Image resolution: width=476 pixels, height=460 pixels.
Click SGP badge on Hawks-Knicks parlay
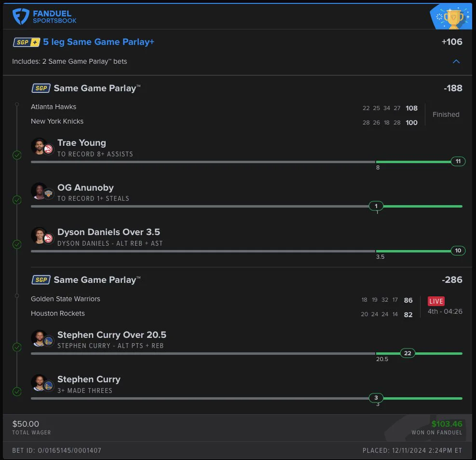coord(41,88)
